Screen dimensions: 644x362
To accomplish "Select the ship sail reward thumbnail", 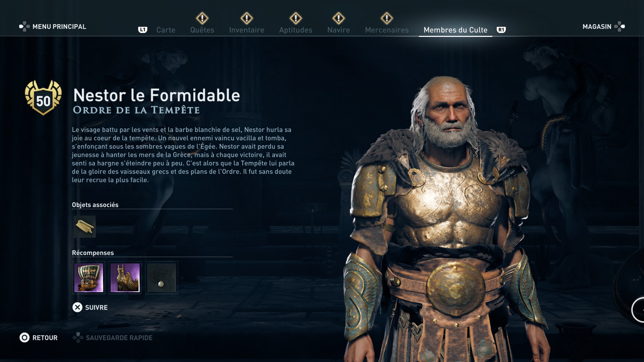I will 89,278.
